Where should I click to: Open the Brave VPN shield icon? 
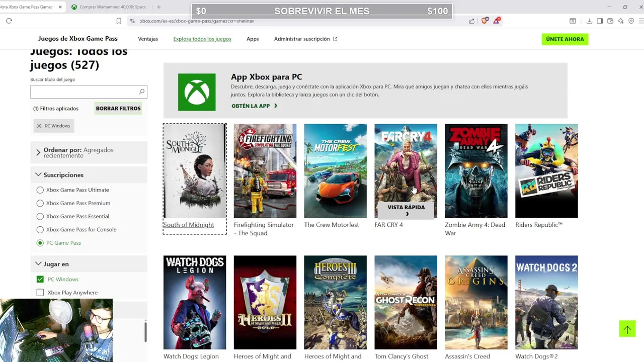pyautogui.click(x=631, y=21)
